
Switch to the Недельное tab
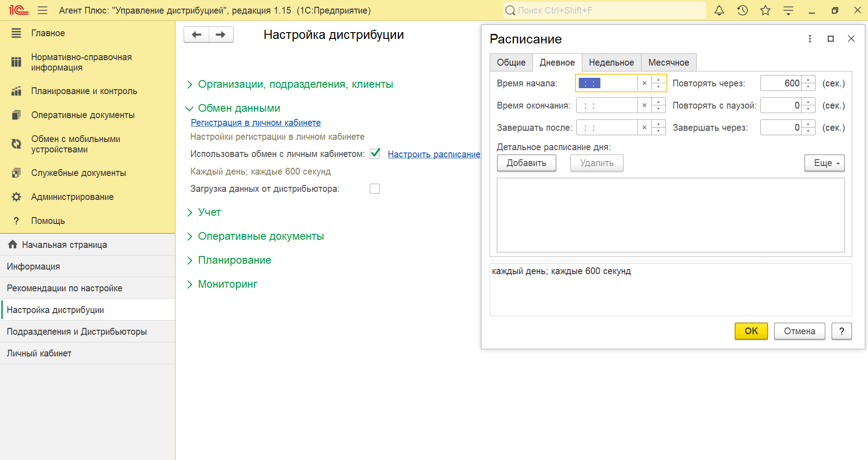point(611,62)
